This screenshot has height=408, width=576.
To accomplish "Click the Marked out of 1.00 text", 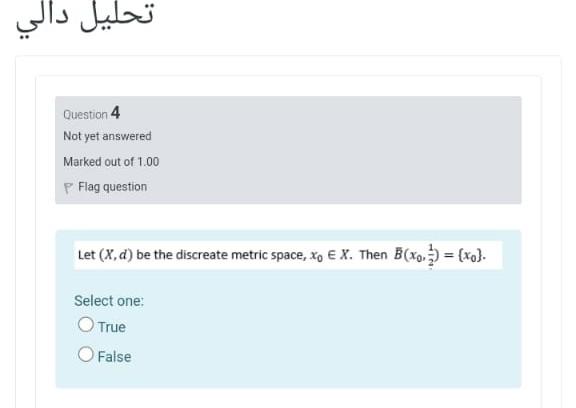I will (x=111, y=162).
